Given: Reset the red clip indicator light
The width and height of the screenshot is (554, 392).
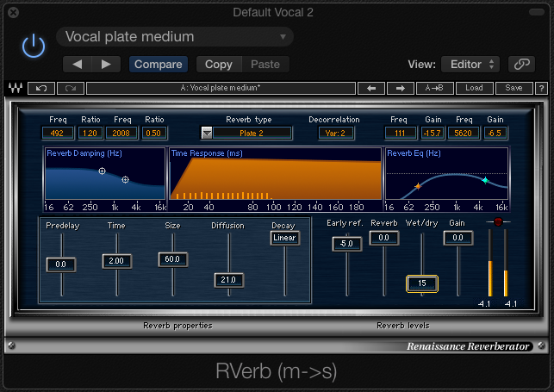Looking at the screenshot, I should [x=498, y=221].
